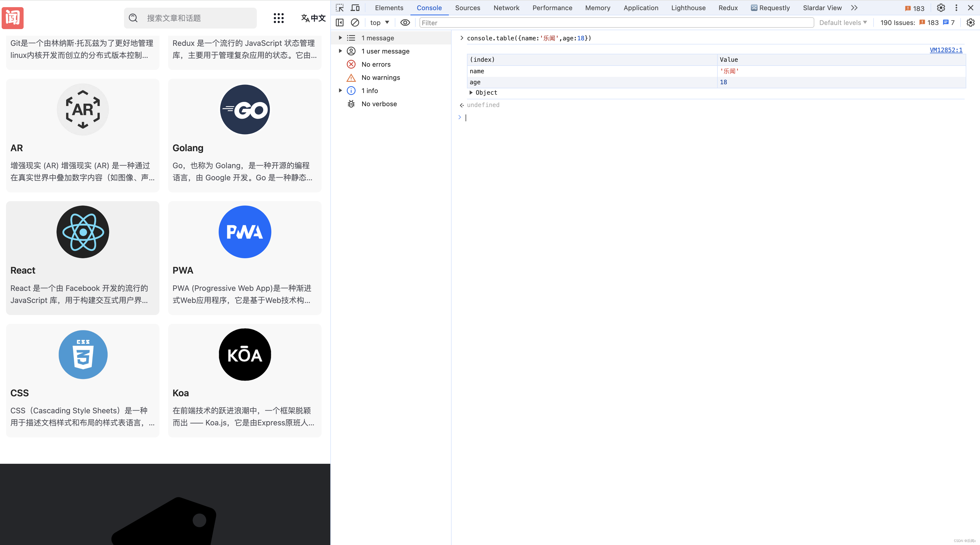Expand the 1 user message group

340,50
